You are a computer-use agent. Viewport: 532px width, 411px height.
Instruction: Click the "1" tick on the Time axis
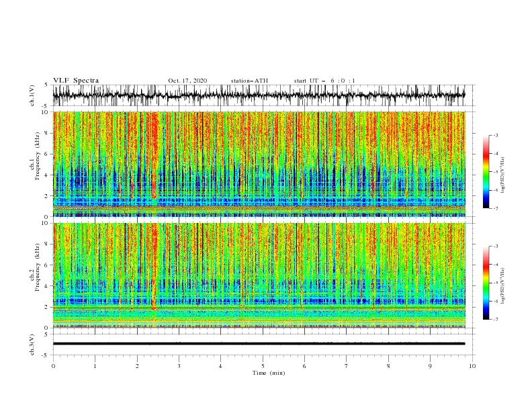(x=95, y=366)
